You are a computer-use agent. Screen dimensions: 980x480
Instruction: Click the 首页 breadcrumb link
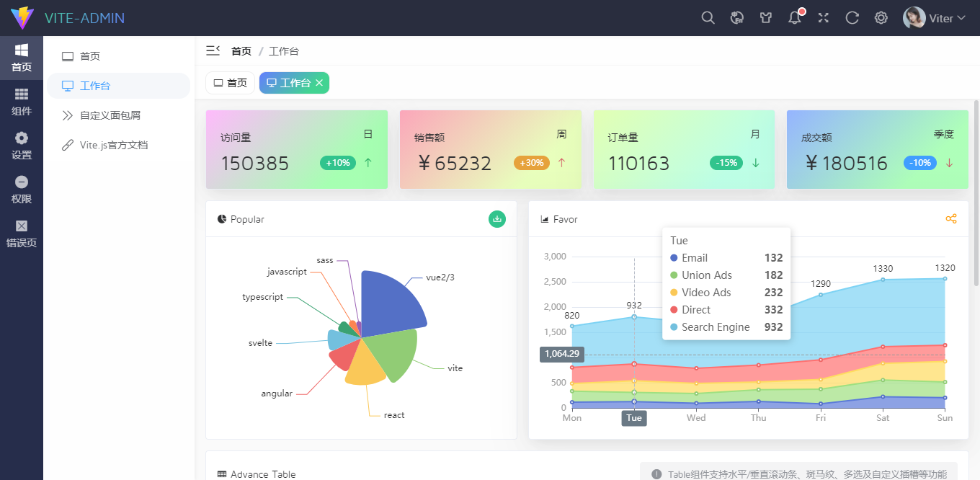[241, 51]
